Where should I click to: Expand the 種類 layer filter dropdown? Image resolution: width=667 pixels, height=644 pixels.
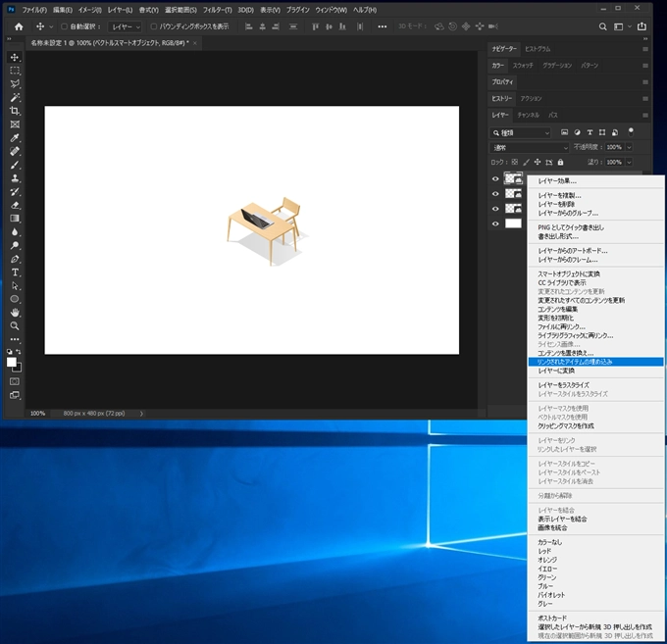click(521, 132)
